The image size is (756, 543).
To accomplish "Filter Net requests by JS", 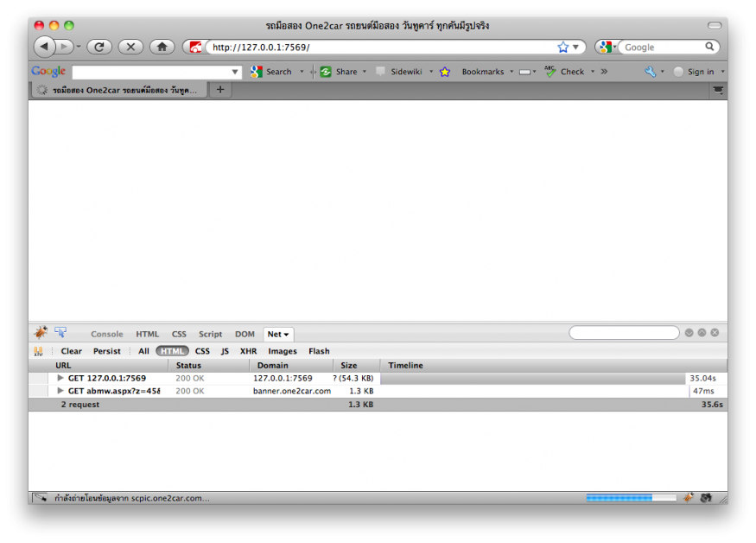I will tap(225, 351).
